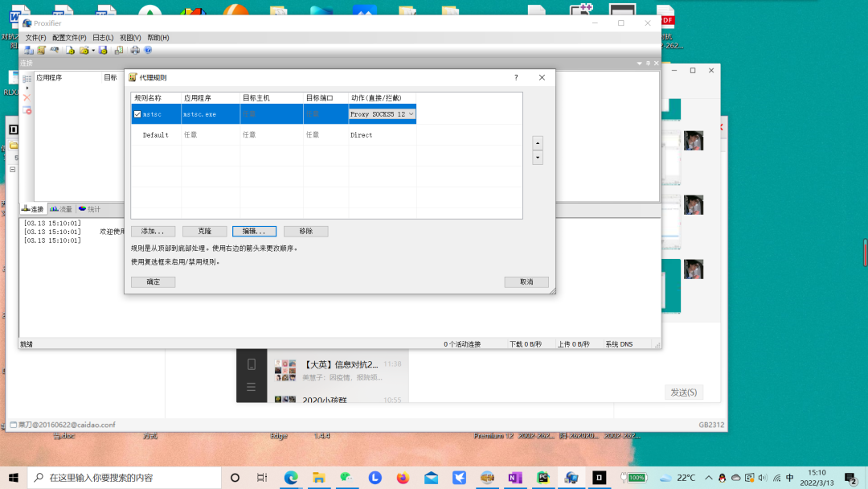The width and height of the screenshot is (868, 489).
Task: Open Firefox from taskbar
Action: [403, 478]
